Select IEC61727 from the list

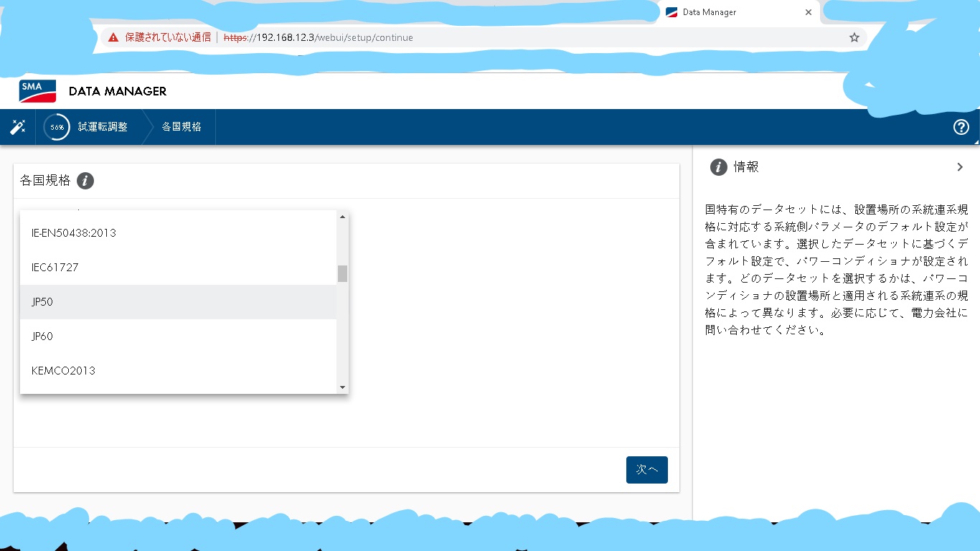(179, 268)
